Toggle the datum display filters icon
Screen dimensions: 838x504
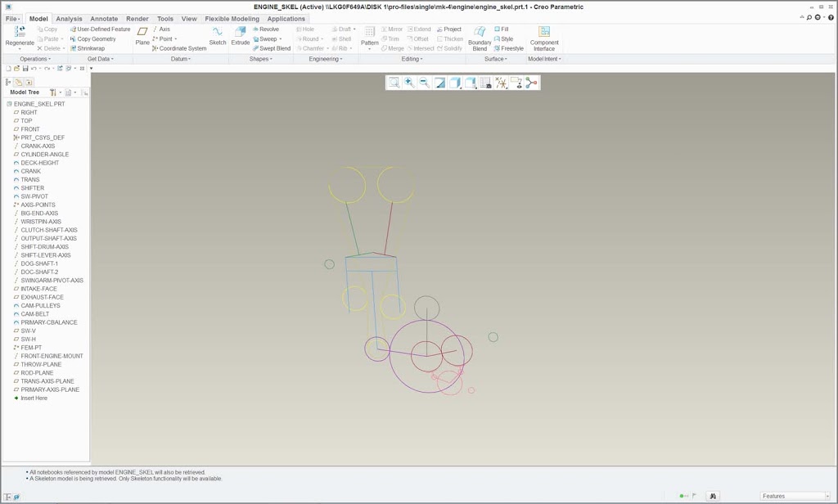point(502,83)
